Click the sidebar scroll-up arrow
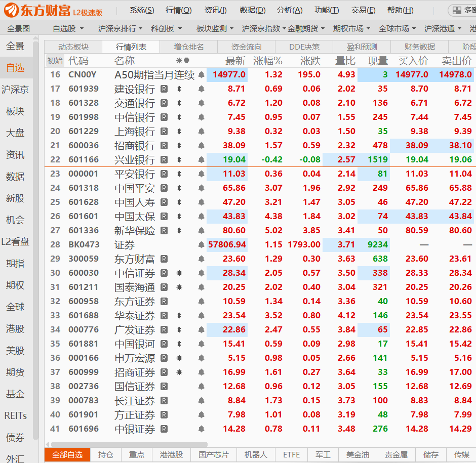Screen dimensions: 476x463 35,38
